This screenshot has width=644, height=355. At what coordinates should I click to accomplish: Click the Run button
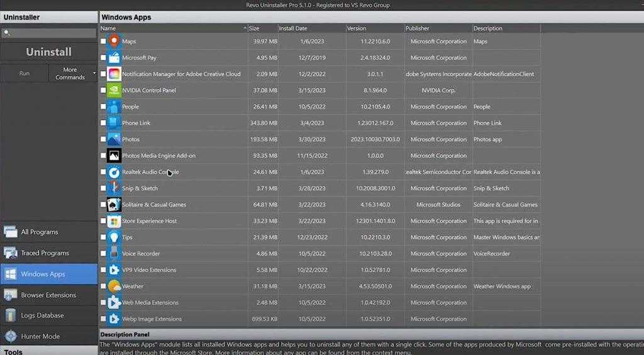25,74
